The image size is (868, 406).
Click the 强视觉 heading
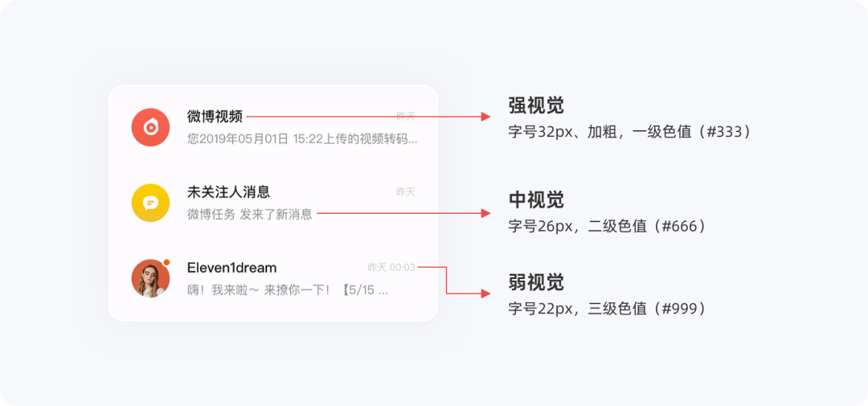coord(536,105)
